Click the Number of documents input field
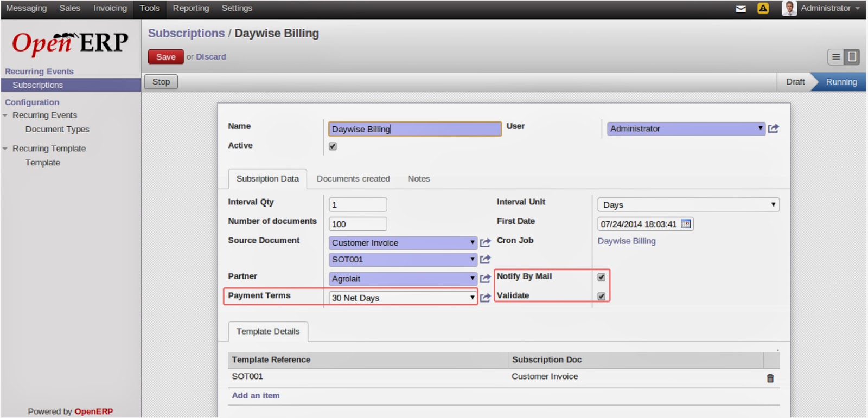Image resolution: width=868 pixels, height=418 pixels. pos(358,224)
